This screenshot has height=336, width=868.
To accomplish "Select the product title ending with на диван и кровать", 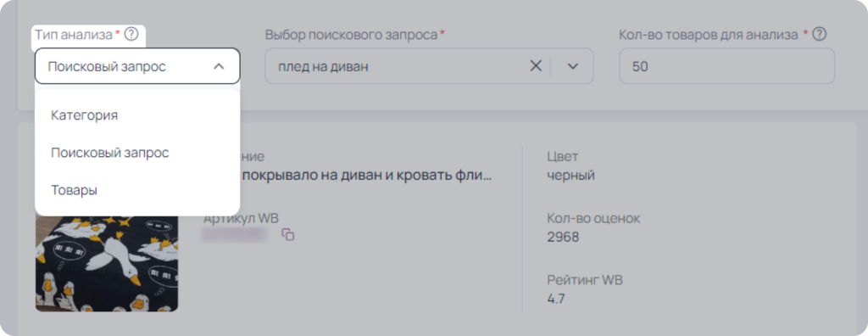I will click(366, 176).
